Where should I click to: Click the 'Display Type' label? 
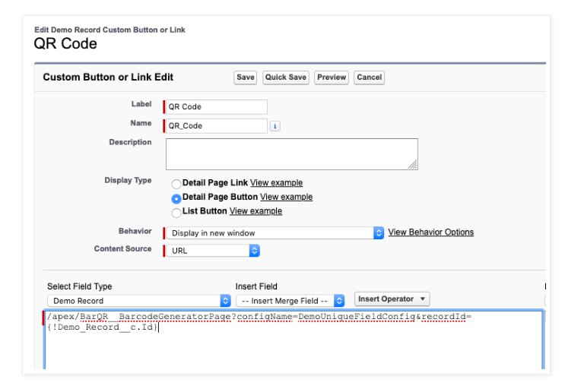coord(128,180)
